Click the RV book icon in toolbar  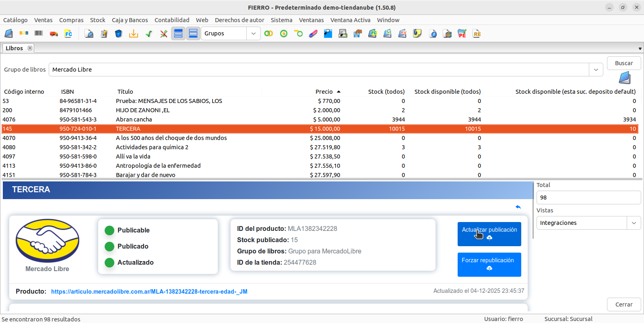coord(402,34)
